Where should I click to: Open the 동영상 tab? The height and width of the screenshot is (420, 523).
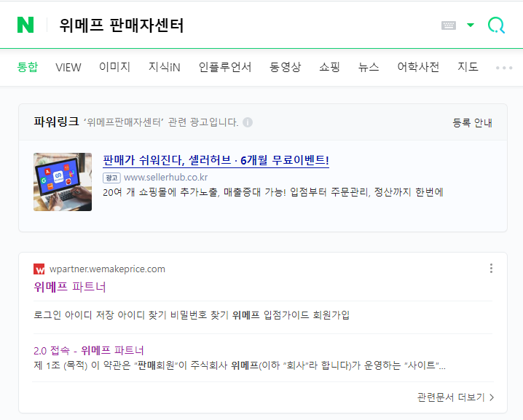pyautogui.click(x=286, y=67)
